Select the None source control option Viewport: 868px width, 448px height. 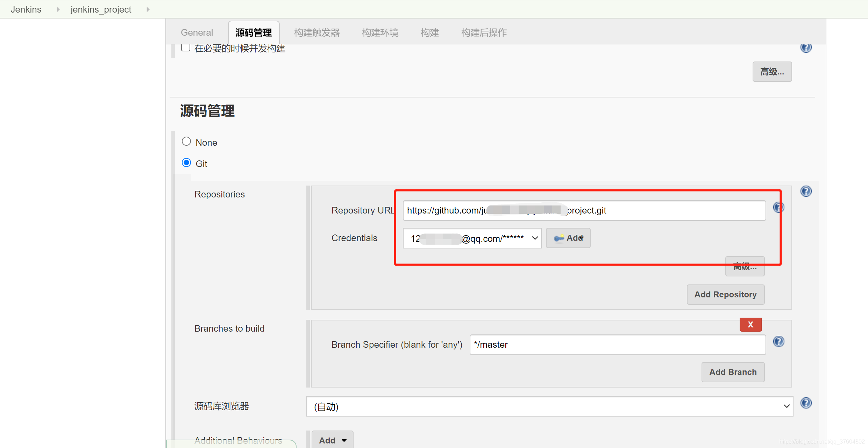click(x=186, y=141)
